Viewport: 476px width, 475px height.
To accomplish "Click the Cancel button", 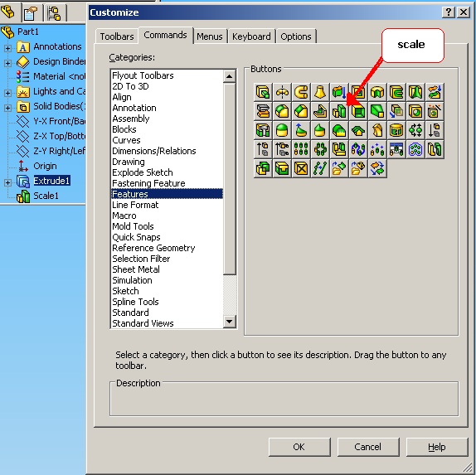I will [x=368, y=447].
